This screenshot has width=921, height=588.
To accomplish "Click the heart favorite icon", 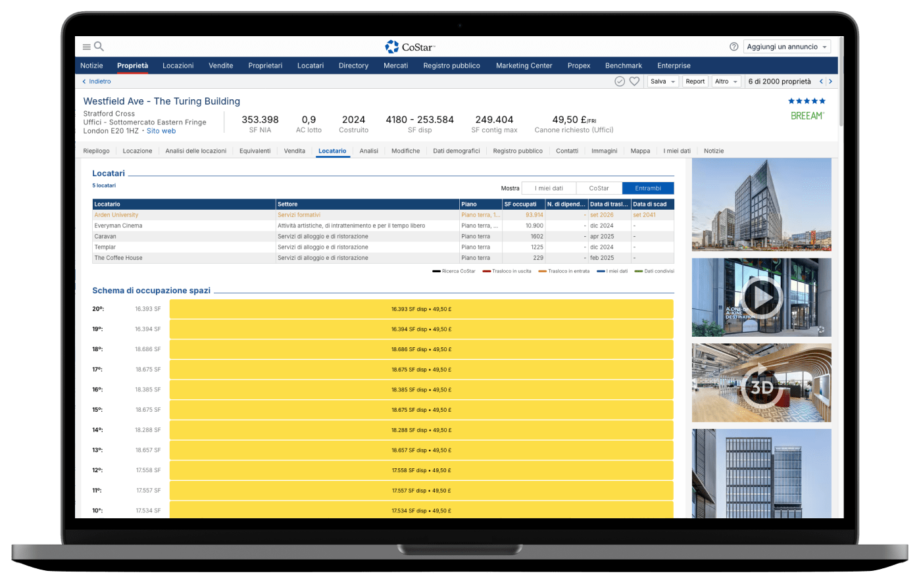I will (634, 82).
